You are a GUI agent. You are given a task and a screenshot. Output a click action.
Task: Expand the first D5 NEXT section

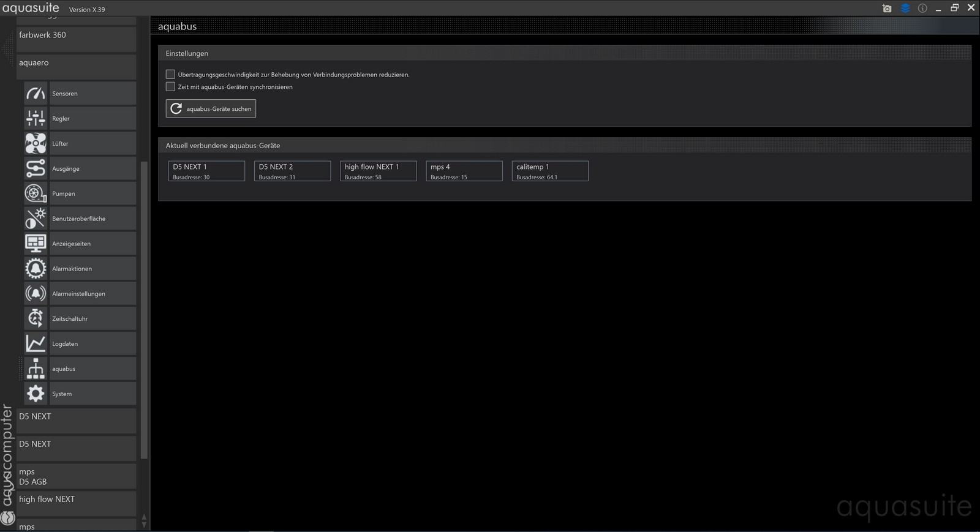pyautogui.click(x=76, y=421)
